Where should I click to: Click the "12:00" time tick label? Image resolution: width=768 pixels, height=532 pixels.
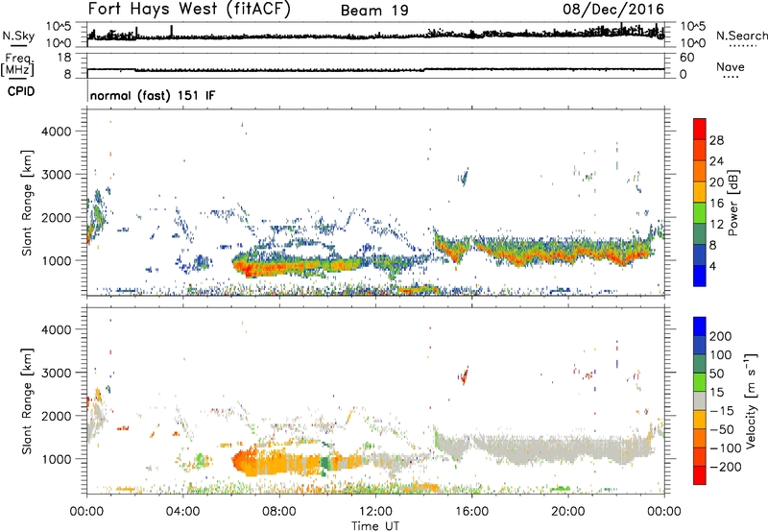(375, 512)
